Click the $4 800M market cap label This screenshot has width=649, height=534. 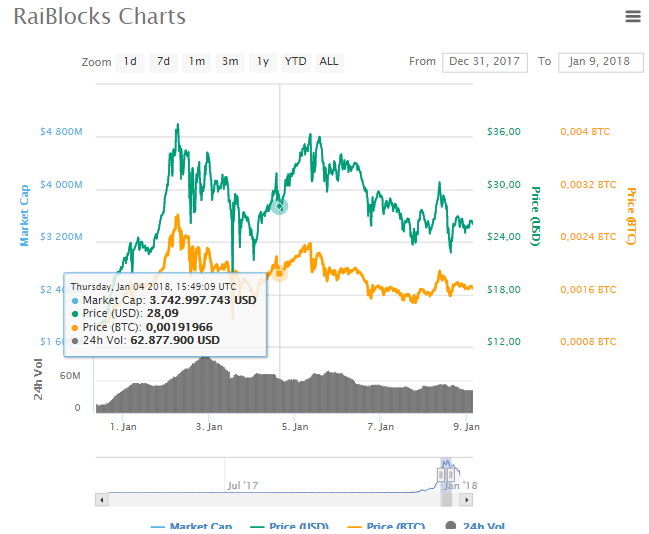point(61,132)
